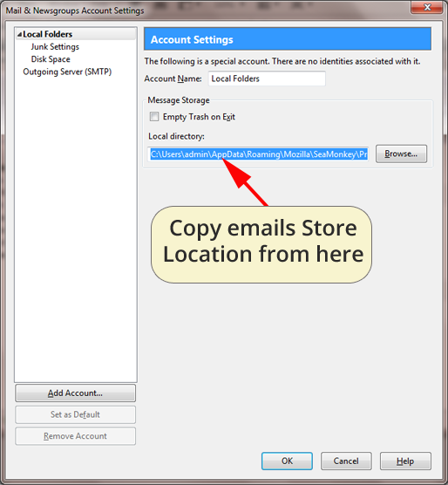Click the yellow Copy emails Store Location callout
This screenshot has height=485, width=448.
point(261,244)
